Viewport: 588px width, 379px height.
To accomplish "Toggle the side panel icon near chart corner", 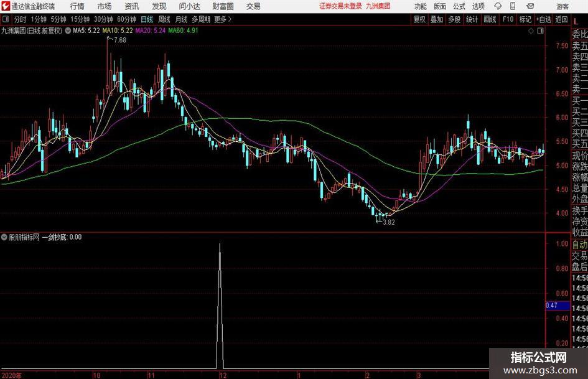I will pyautogui.click(x=540, y=31).
